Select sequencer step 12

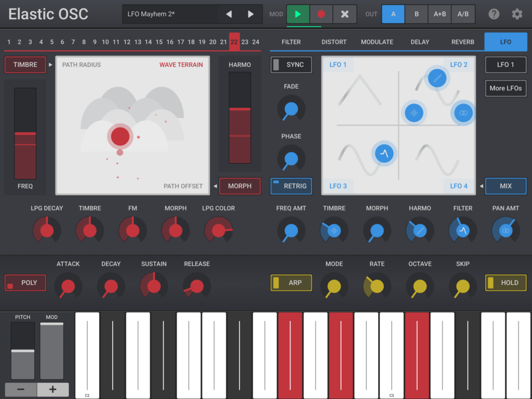tap(127, 42)
